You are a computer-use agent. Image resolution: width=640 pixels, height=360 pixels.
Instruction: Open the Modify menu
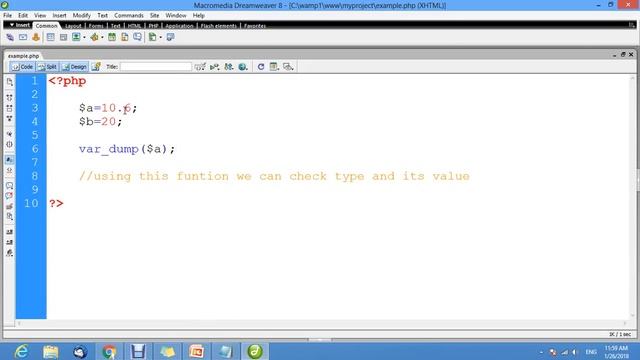[82, 16]
